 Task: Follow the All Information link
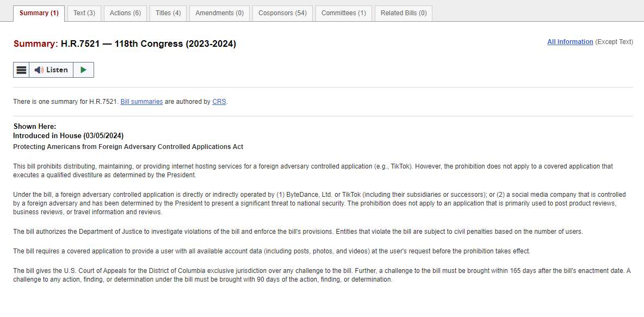(570, 42)
